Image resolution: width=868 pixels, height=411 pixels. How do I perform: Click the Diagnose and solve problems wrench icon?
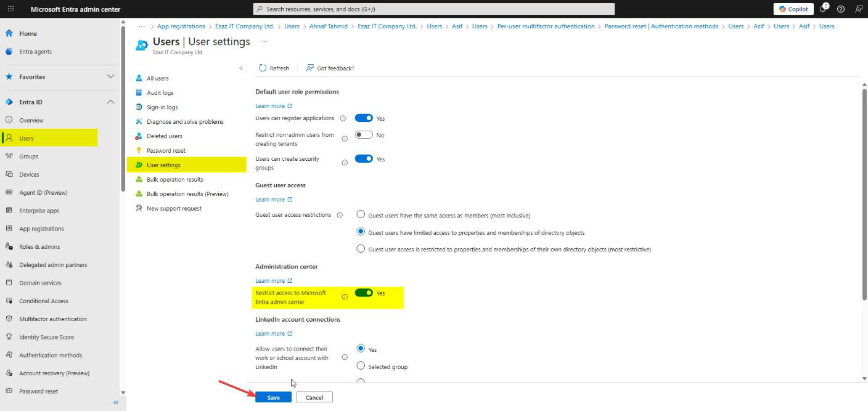[x=139, y=121]
